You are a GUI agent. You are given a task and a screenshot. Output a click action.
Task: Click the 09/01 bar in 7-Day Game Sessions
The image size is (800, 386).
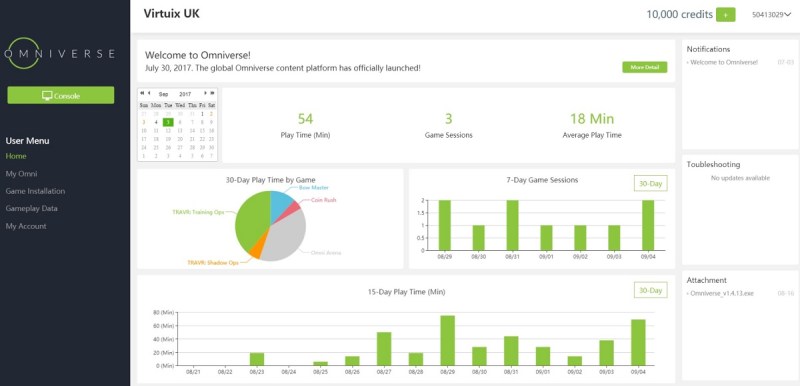click(x=546, y=238)
